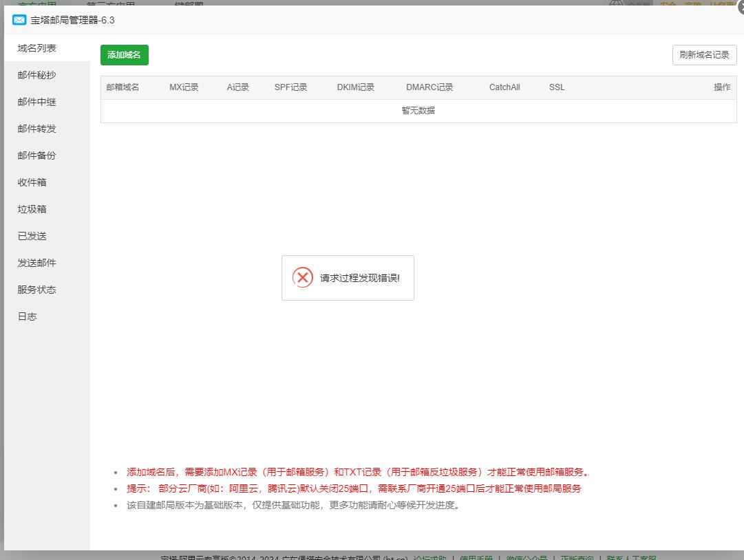This screenshot has height=560, width=744.
Task: Click the red error X icon
Action: [302, 277]
